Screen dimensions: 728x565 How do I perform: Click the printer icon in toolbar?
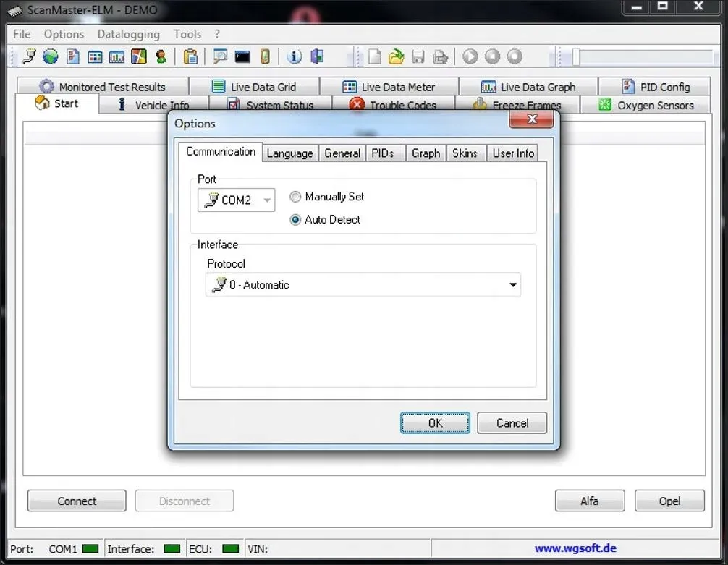click(x=440, y=56)
